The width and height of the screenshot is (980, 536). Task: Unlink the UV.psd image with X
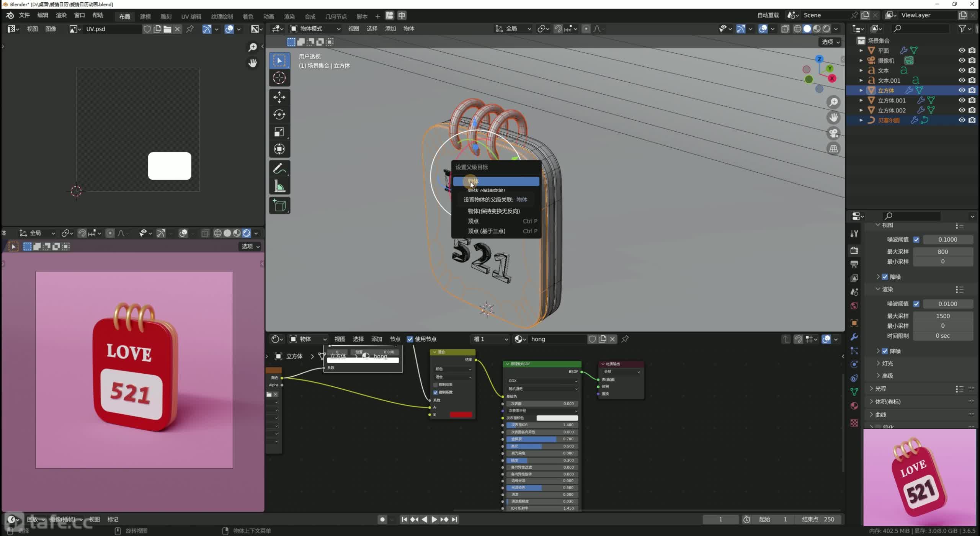click(x=177, y=29)
